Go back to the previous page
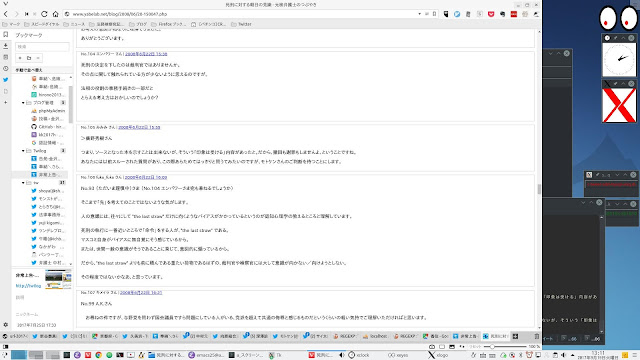This screenshot has height=360, width=640. pyautogui.click(x=6, y=14)
